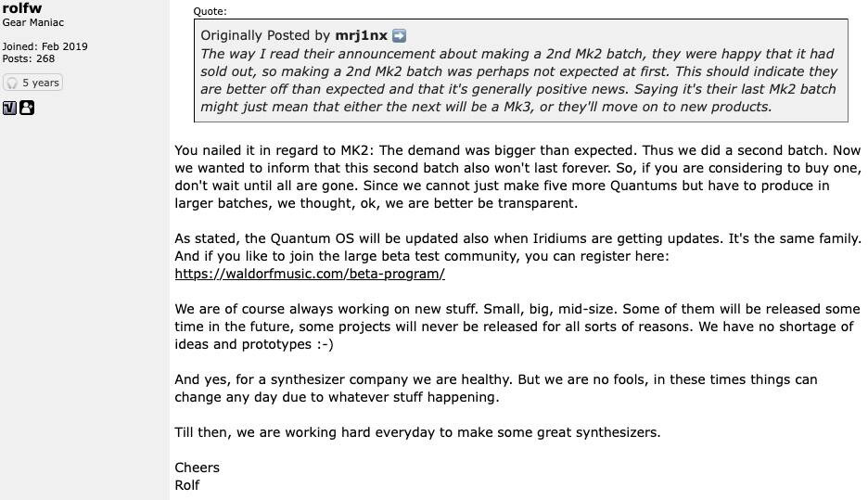View original post arrow icon beside mrj1nx
Screen dimensions: 868x500
pos(399,36)
